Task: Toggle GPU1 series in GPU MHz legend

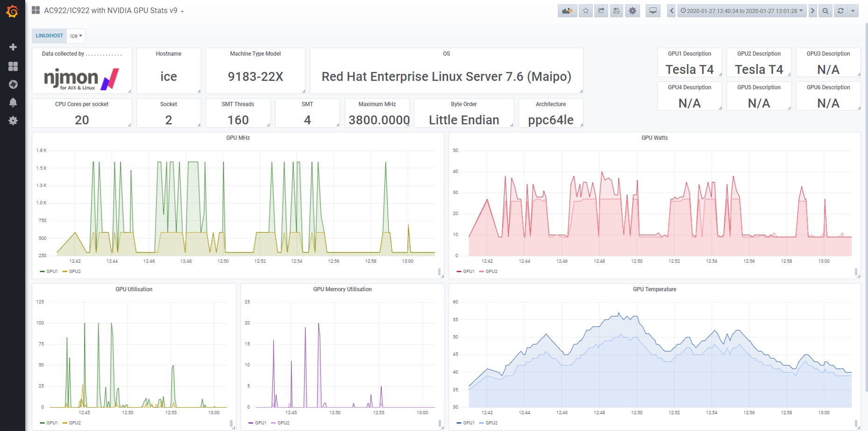Action: pyautogui.click(x=52, y=272)
